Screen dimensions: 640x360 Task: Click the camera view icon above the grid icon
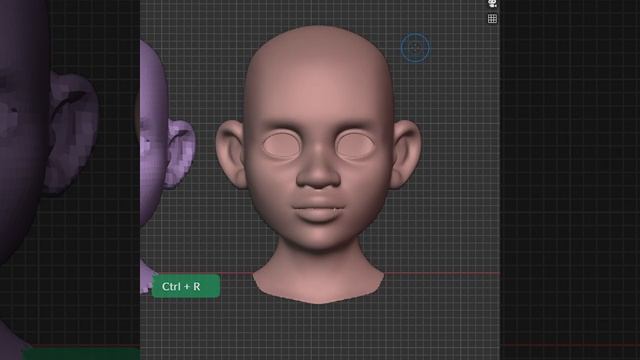point(493,4)
